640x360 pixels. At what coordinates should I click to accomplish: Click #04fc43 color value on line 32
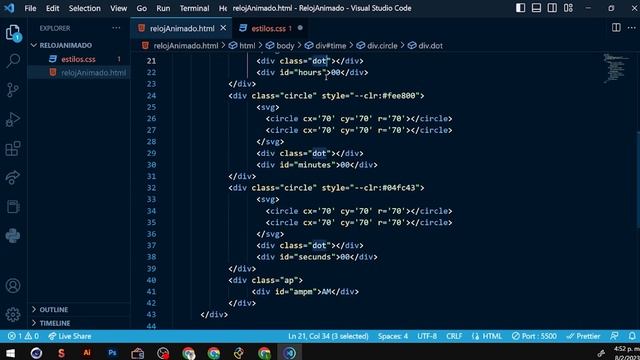click(399, 188)
